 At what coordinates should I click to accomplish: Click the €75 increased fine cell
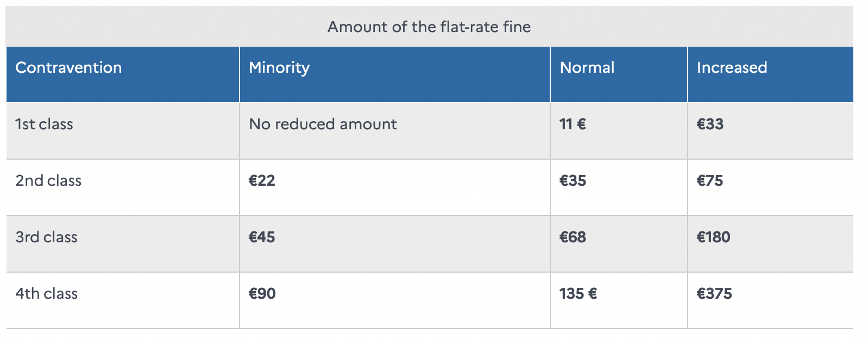pos(710,180)
